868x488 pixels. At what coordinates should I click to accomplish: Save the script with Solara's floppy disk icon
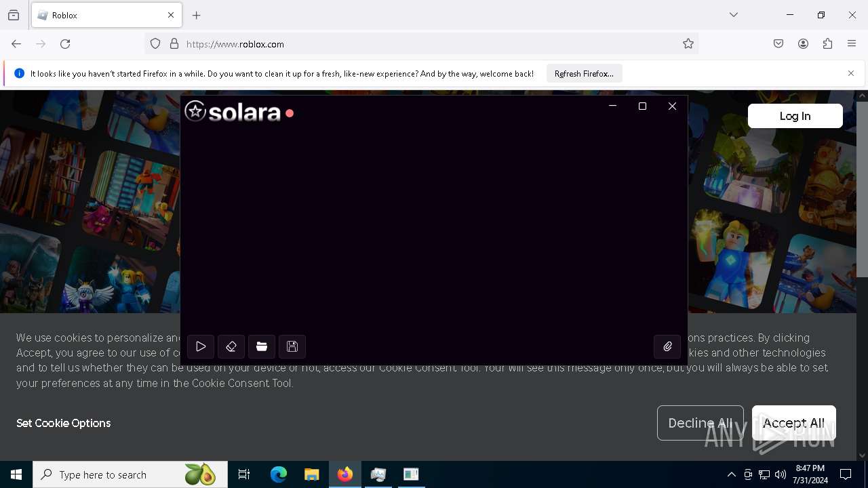pos(292,346)
